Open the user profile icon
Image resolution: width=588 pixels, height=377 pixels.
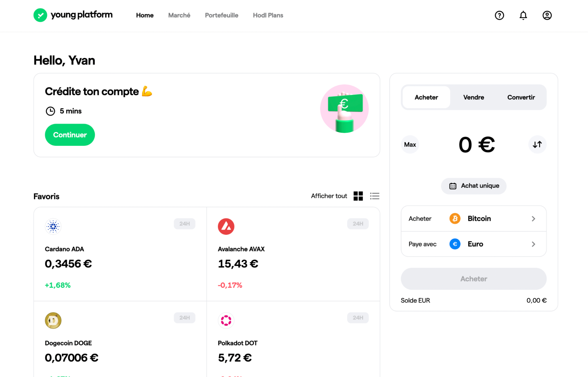pyautogui.click(x=547, y=15)
